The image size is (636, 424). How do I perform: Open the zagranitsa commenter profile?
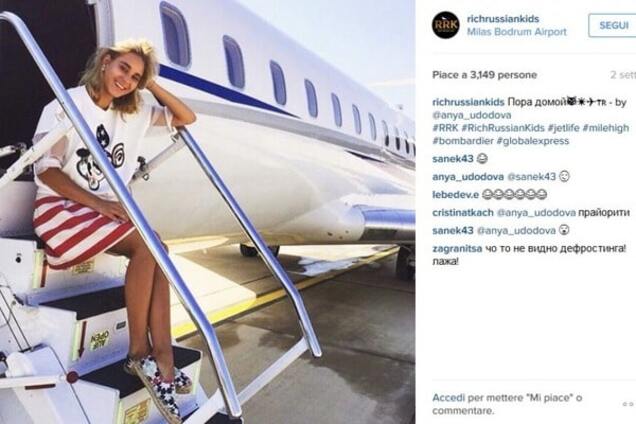tap(457, 248)
